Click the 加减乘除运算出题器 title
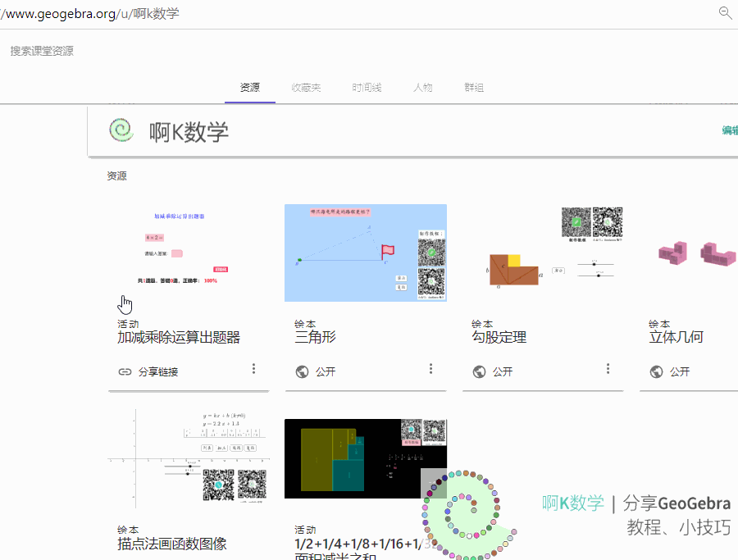The image size is (738, 560). tap(179, 338)
